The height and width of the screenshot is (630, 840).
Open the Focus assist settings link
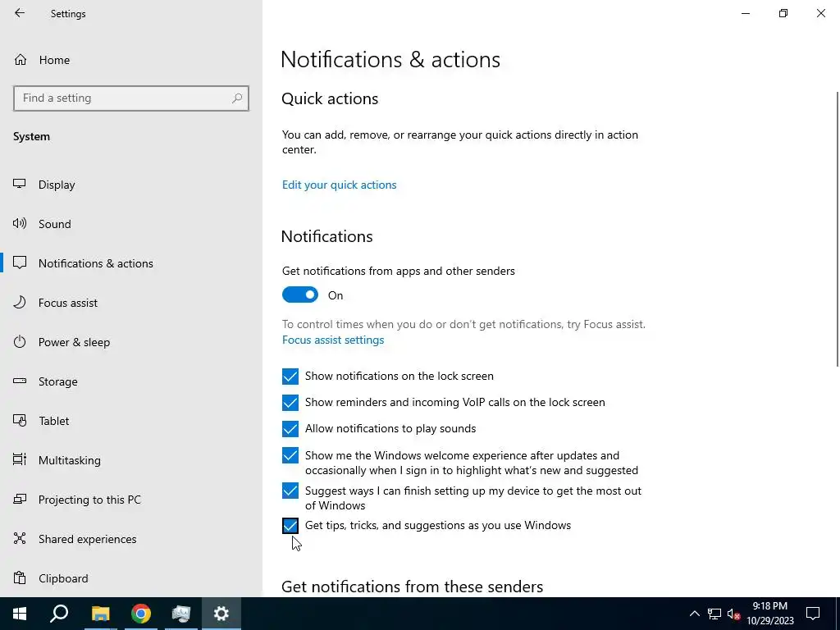pyautogui.click(x=333, y=340)
